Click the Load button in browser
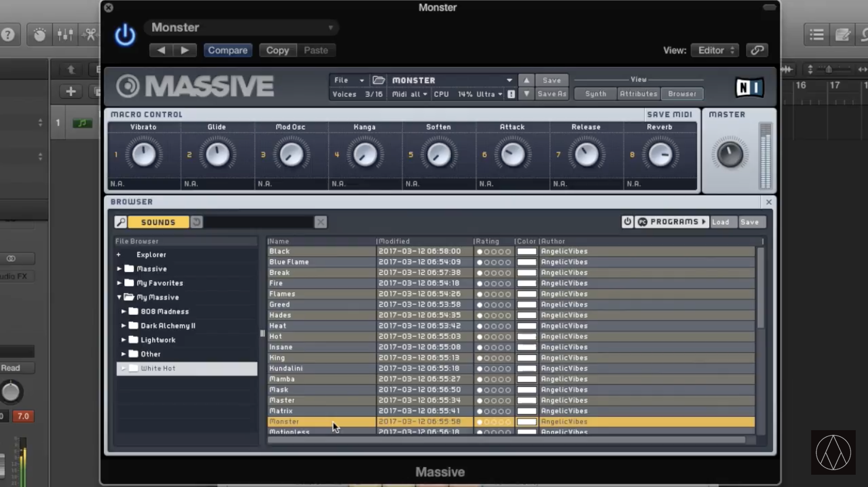Screen dimensions: 868x487 (720, 222)
